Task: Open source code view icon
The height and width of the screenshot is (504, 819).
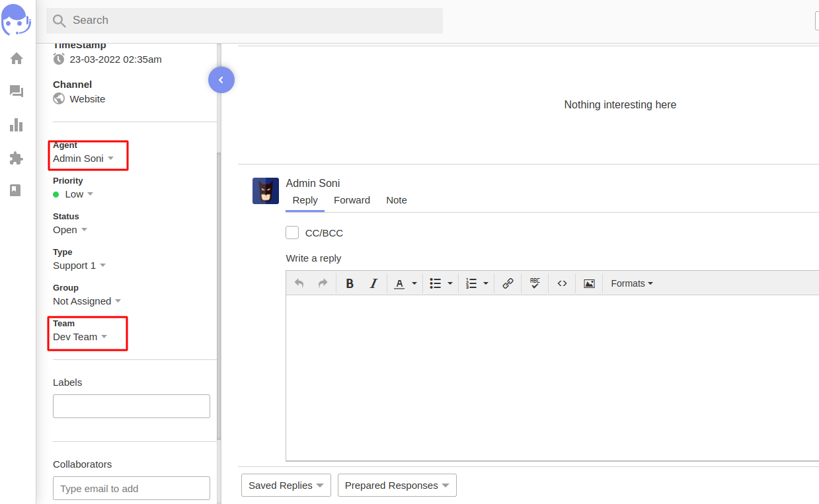Action: [562, 283]
